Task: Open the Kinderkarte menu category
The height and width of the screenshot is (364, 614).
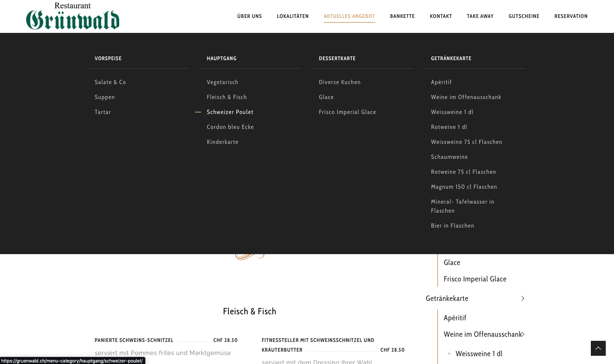Action: (222, 142)
